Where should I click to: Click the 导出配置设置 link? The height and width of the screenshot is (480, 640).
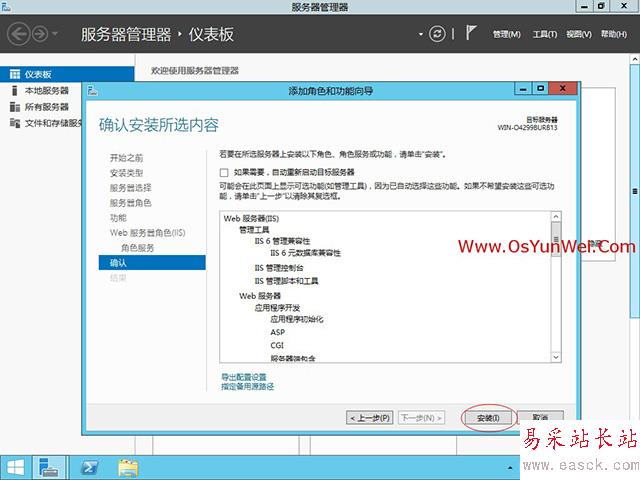click(244, 377)
